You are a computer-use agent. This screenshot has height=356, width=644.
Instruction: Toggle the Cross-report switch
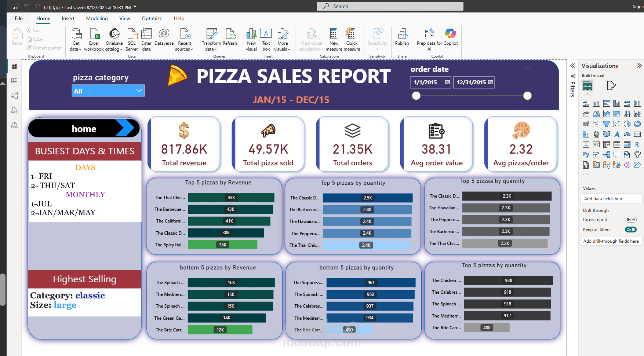coord(631,220)
